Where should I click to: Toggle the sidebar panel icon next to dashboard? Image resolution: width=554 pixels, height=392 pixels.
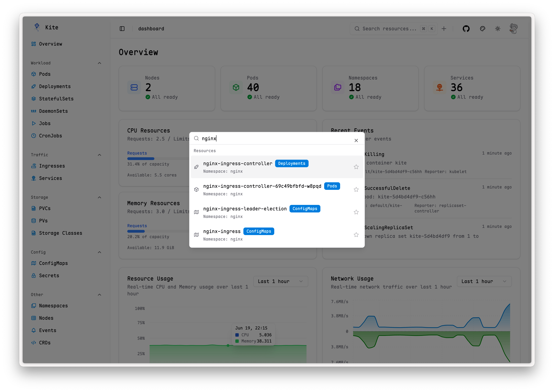click(122, 28)
